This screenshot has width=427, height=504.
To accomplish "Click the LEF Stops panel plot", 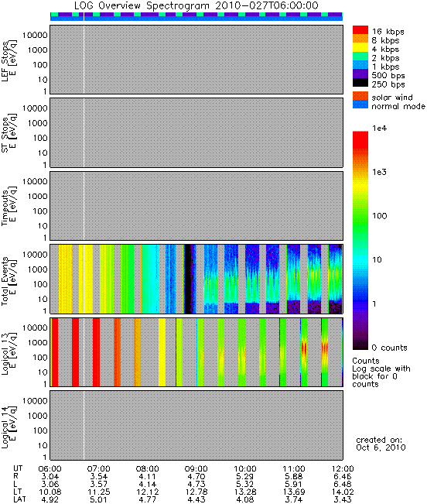I will [196, 60].
